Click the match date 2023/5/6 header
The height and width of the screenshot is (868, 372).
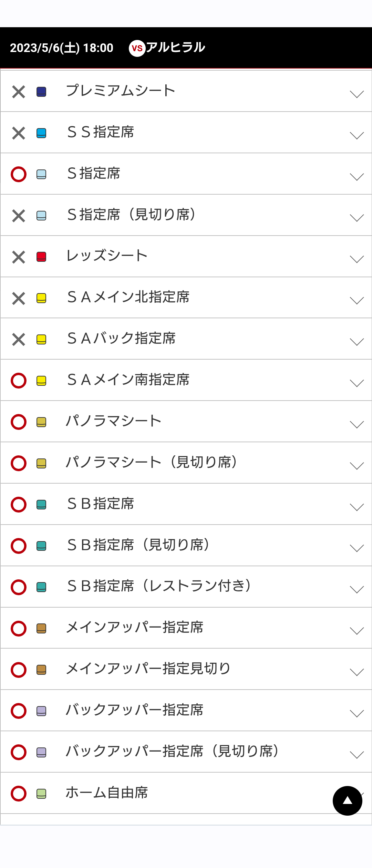(x=61, y=48)
